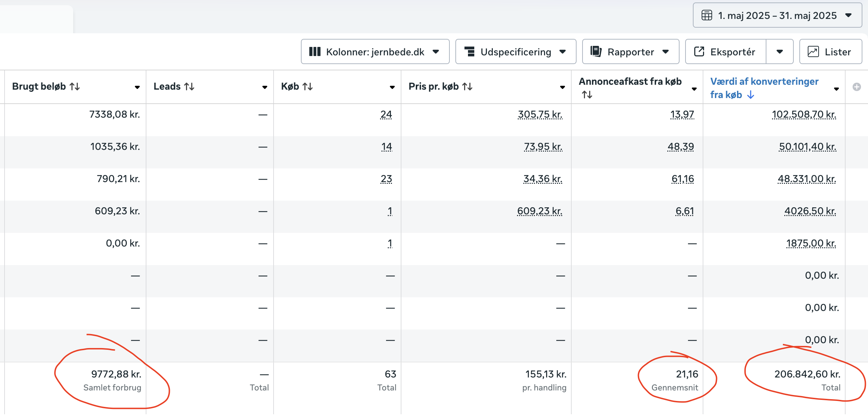
Task: Click the underlined 24 purchases value
Action: [386, 115]
